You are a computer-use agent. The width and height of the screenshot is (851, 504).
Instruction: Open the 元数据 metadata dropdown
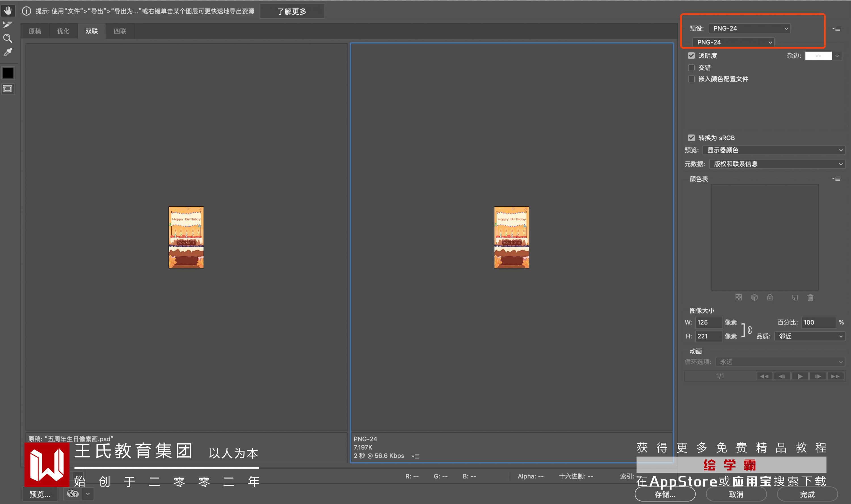coord(777,164)
